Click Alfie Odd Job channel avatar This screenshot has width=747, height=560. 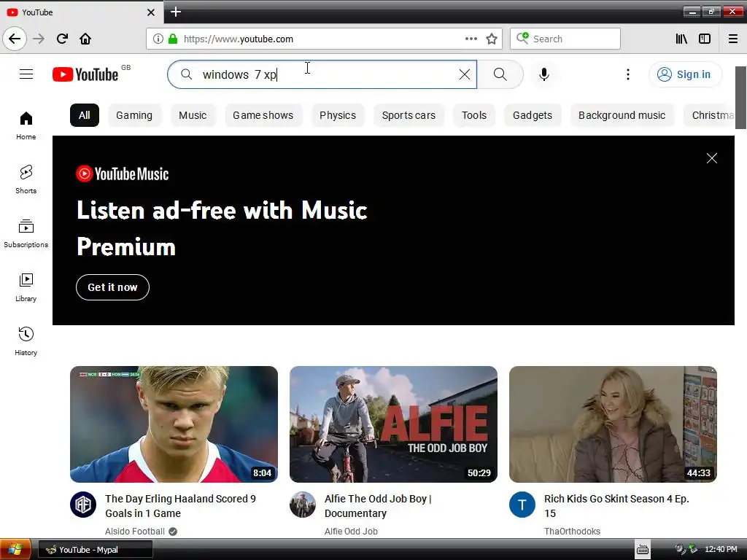point(303,505)
